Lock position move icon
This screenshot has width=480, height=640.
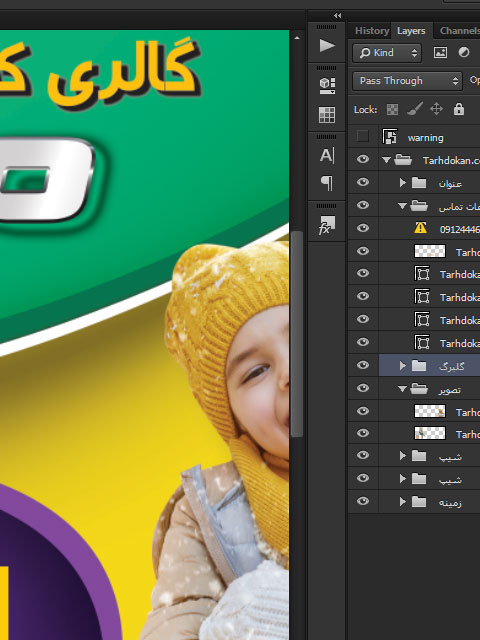coord(436,109)
